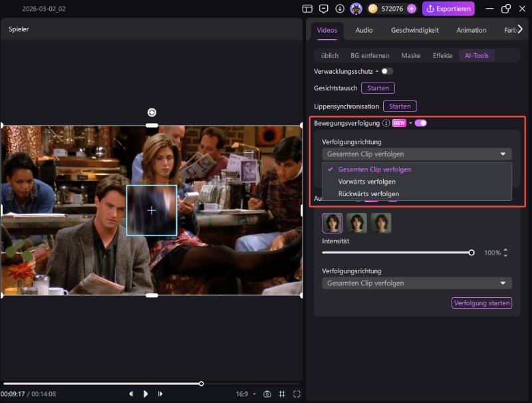Open the lower Verfolgungsrichtung dropdown
This screenshot has width=532, height=403.
pyautogui.click(x=417, y=283)
